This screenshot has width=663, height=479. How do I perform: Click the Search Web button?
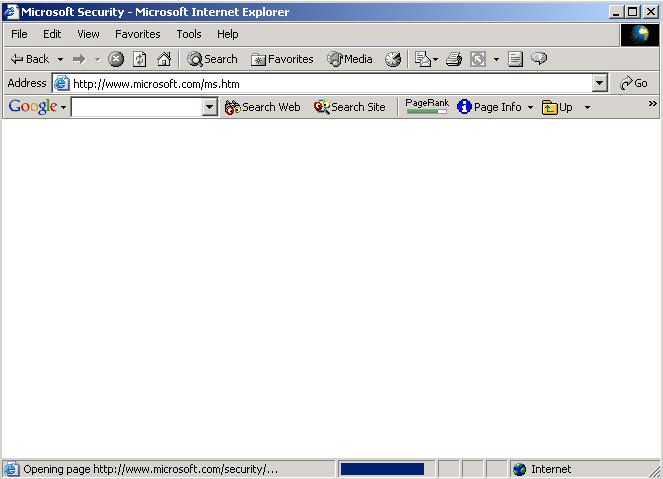pyautogui.click(x=262, y=107)
